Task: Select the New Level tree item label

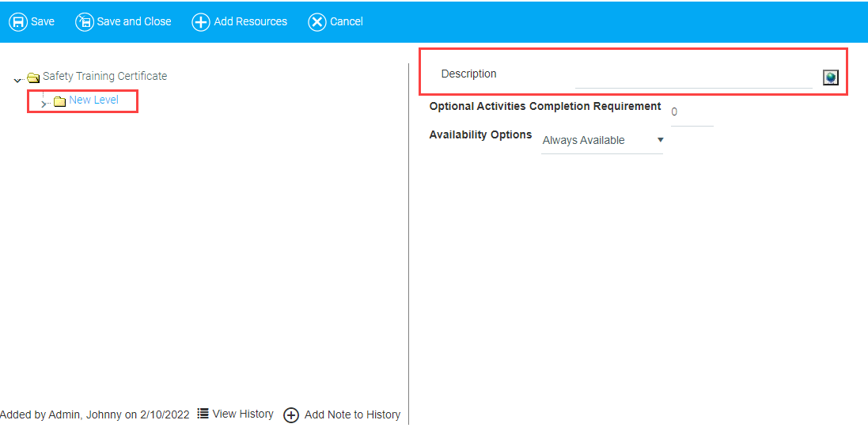Action: tap(93, 100)
